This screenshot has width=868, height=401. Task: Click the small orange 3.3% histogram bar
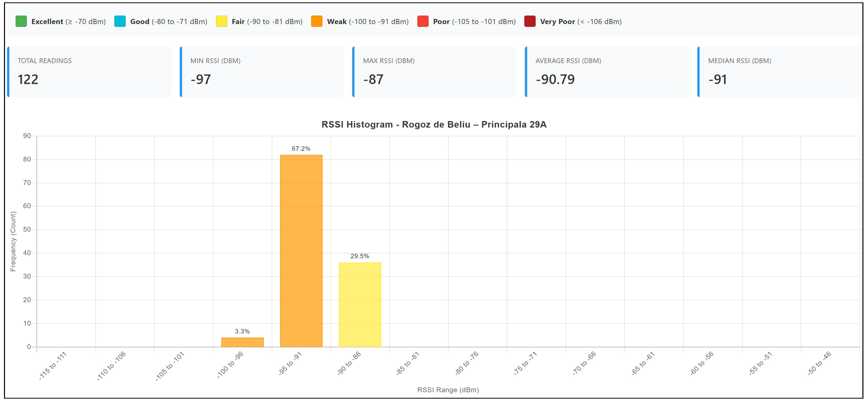(243, 342)
